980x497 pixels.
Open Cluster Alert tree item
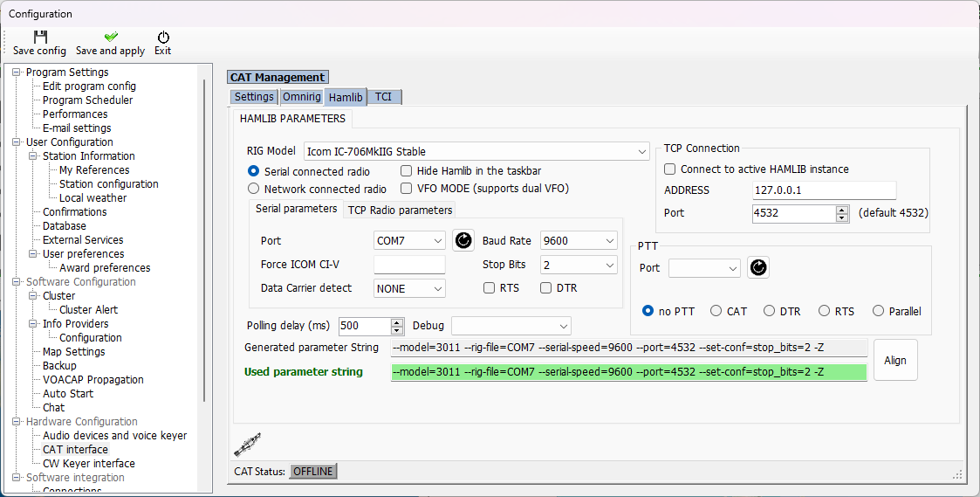point(88,310)
